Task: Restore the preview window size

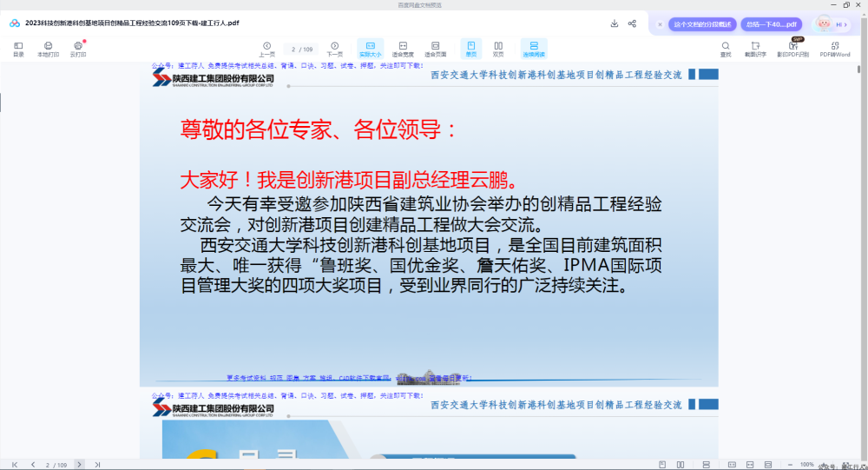Action: 846,5
